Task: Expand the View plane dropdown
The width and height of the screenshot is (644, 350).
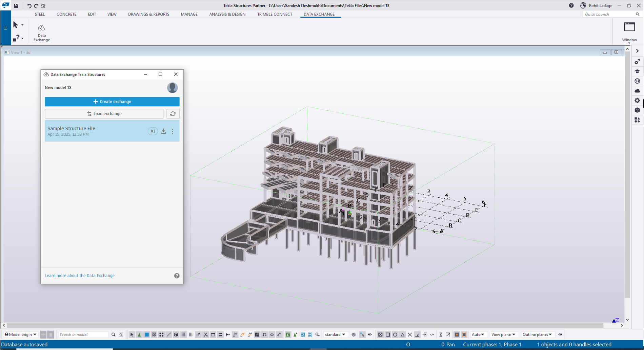Action: (x=503, y=335)
